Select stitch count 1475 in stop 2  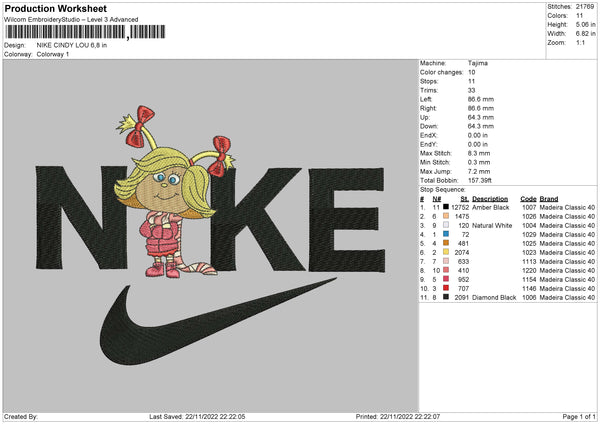pyautogui.click(x=462, y=217)
